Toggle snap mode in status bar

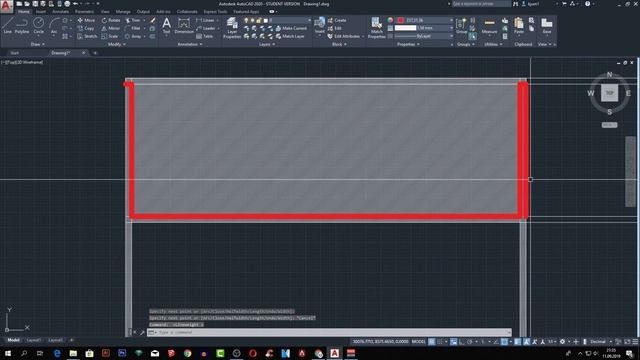point(440,342)
